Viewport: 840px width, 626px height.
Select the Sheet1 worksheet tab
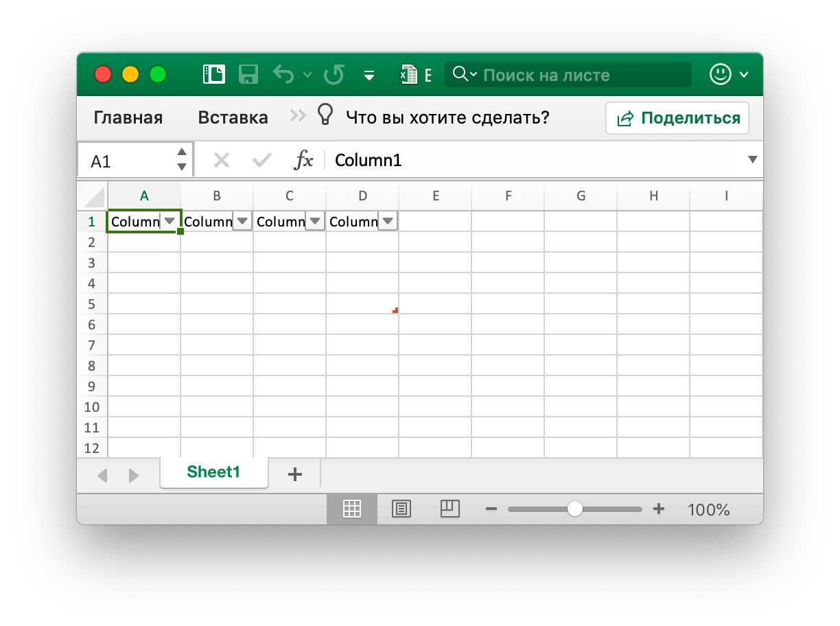tap(213, 472)
